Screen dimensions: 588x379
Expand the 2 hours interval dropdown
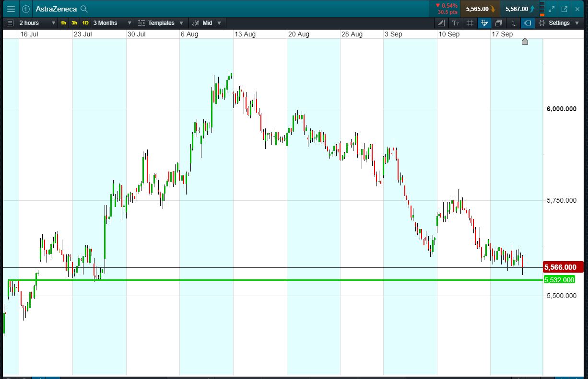coord(37,23)
